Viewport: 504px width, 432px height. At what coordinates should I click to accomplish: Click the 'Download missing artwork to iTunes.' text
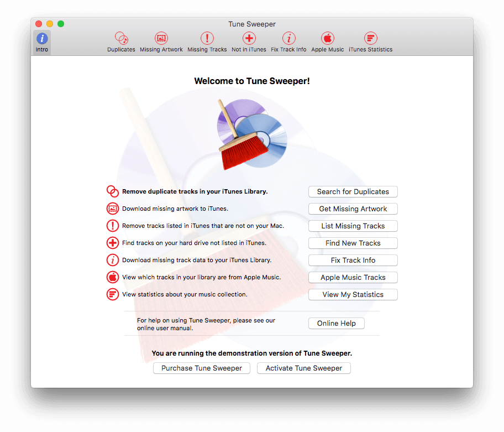click(175, 209)
